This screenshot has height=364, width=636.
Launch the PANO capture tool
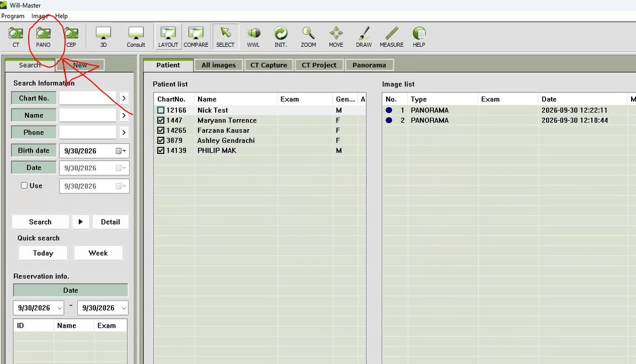tap(43, 37)
